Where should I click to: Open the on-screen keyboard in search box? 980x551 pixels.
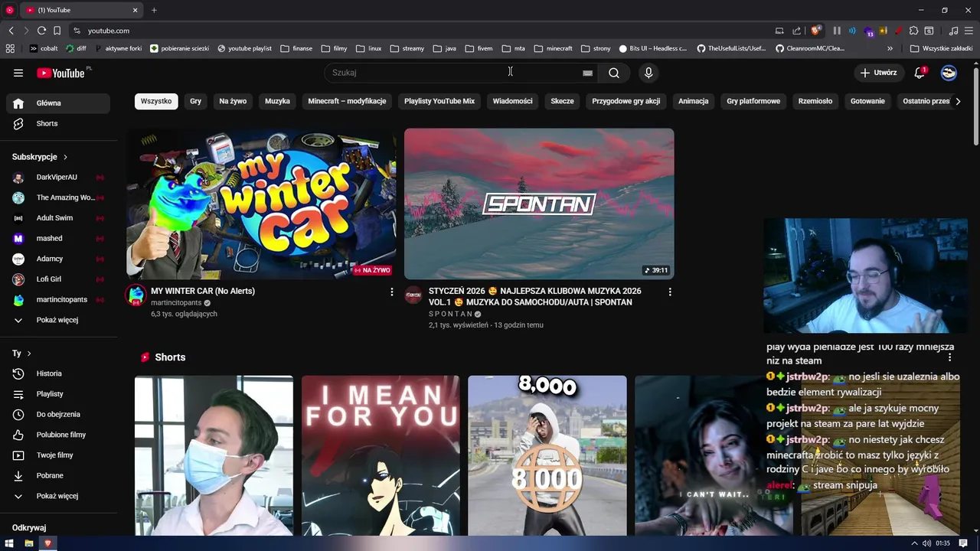coord(587,73)
